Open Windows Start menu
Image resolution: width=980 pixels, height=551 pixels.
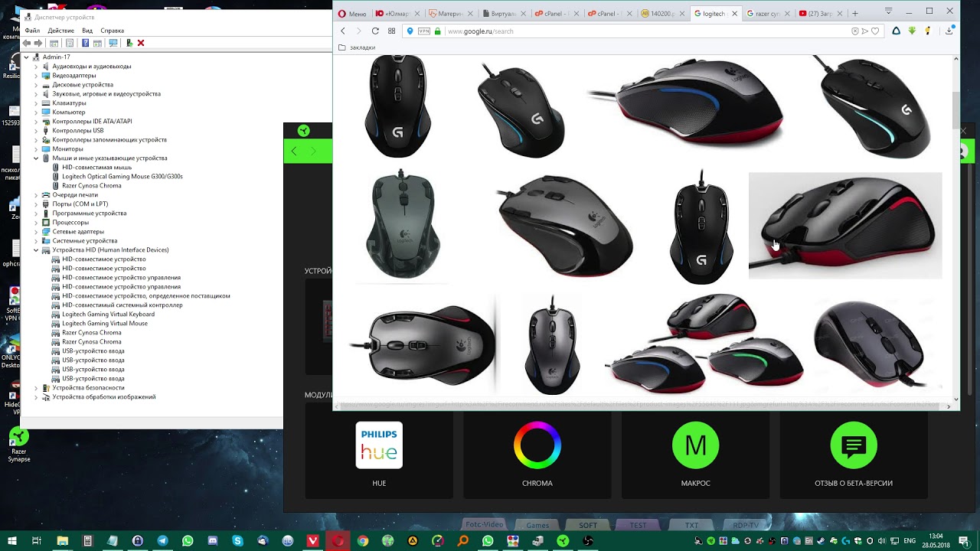pos(12,541)
